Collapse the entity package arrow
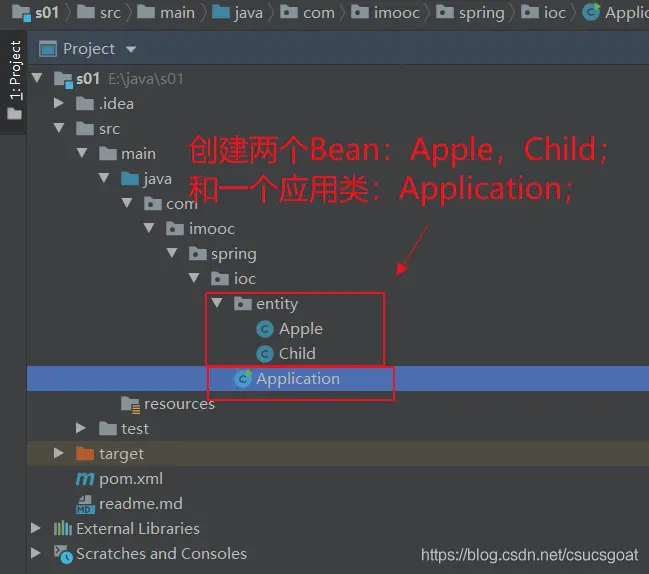649x574 pixels. pos(217,303)
